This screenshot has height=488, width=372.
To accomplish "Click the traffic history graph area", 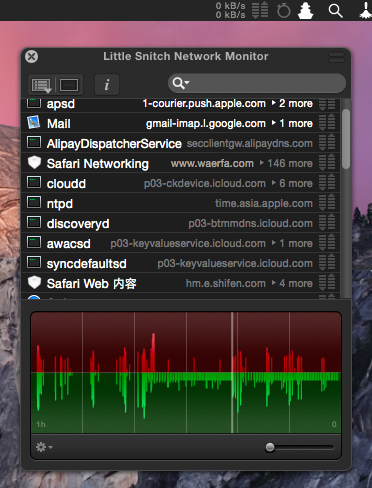I will click(186, 372).
